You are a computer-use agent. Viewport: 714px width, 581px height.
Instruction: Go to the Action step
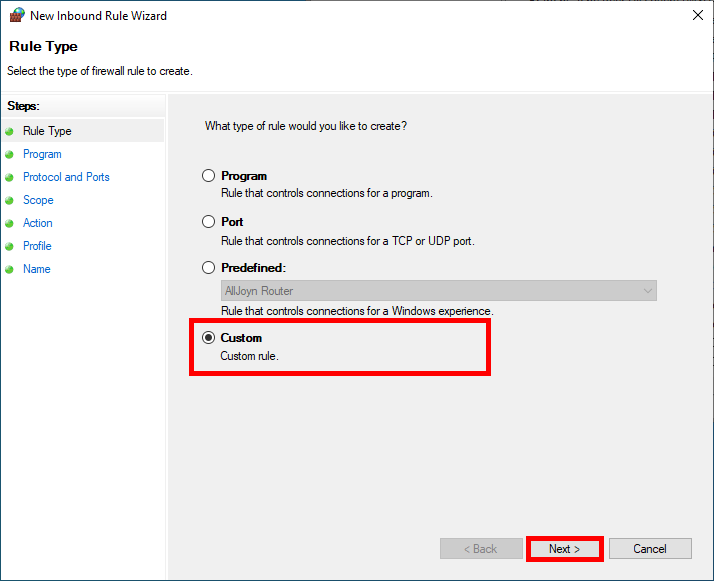tap(37, 223)
